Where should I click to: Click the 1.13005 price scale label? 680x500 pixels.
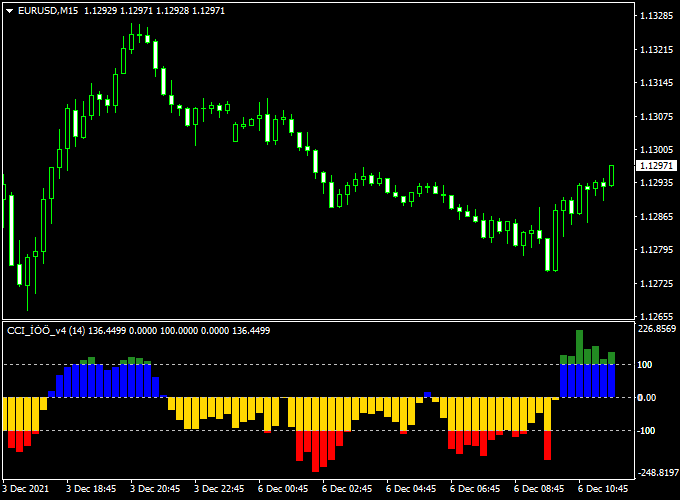click(657, 150)
